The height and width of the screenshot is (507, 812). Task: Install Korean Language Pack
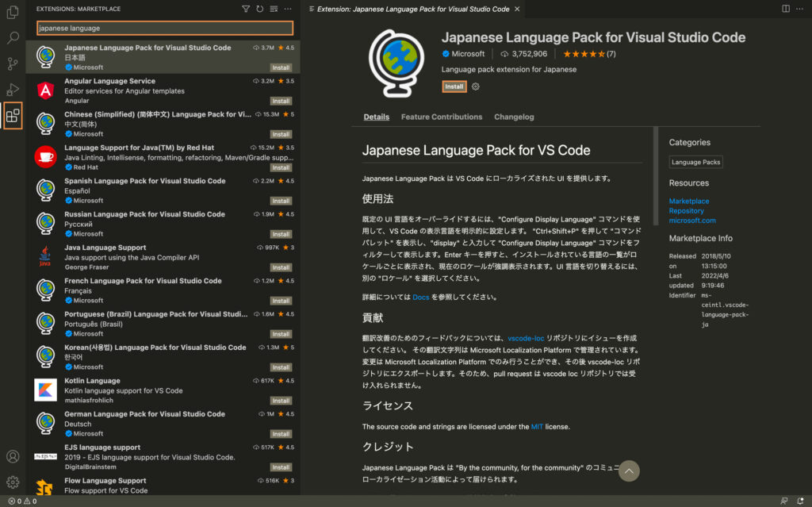pyautogui.click(x=281, y=367)
